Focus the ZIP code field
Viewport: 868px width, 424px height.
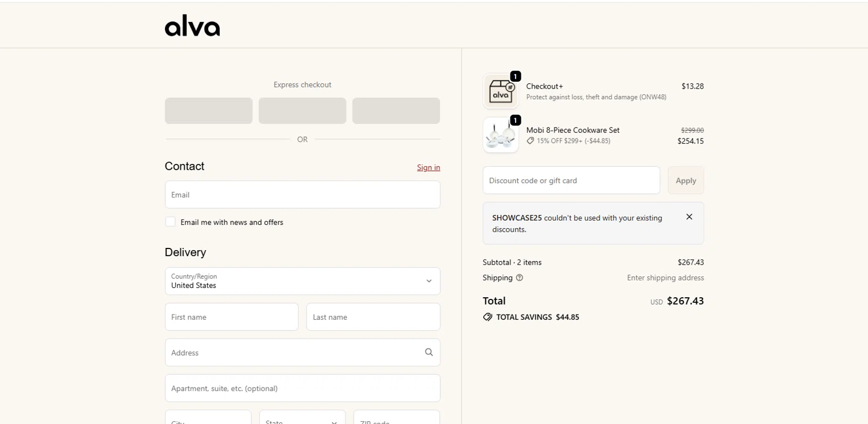(397, 417)
